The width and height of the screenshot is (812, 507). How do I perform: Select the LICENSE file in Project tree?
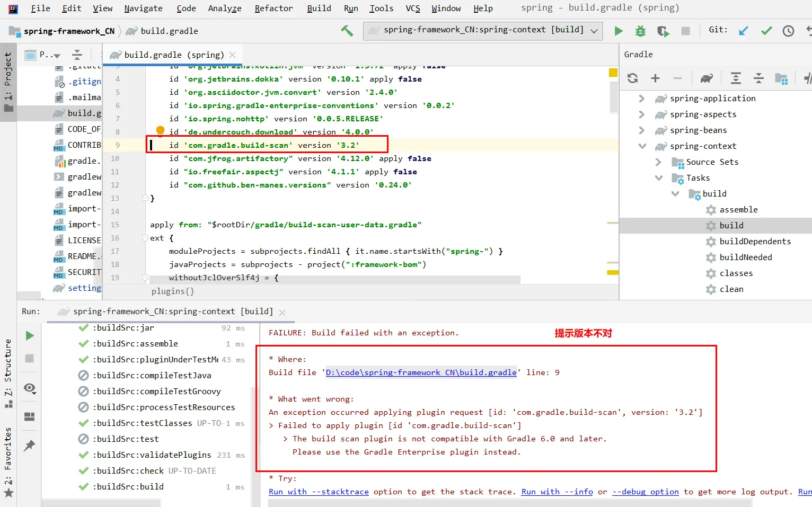[x=77, y=241]
